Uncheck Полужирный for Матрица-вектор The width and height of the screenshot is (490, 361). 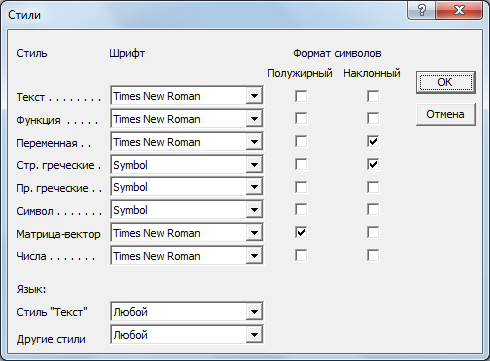coord(301,232)
